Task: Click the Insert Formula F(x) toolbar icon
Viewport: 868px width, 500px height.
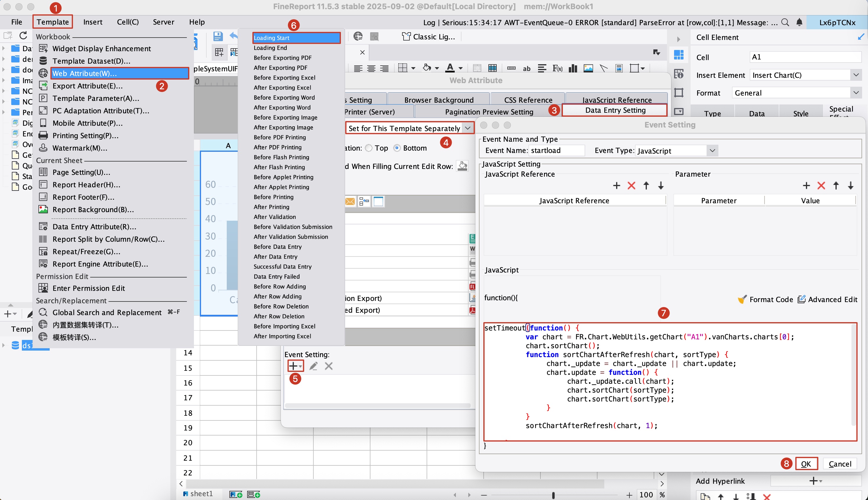Action: (x=557, y=68)
